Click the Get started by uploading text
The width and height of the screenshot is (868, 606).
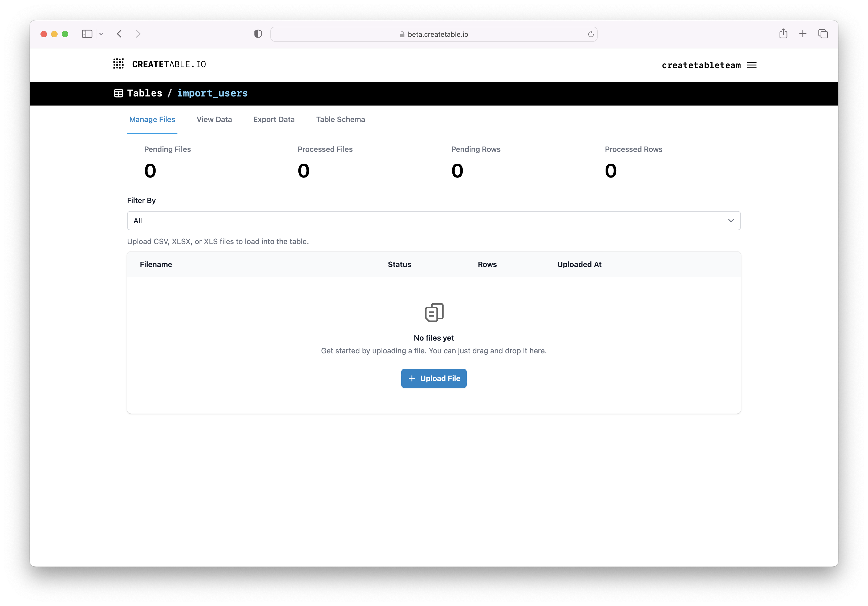[434, 351]
